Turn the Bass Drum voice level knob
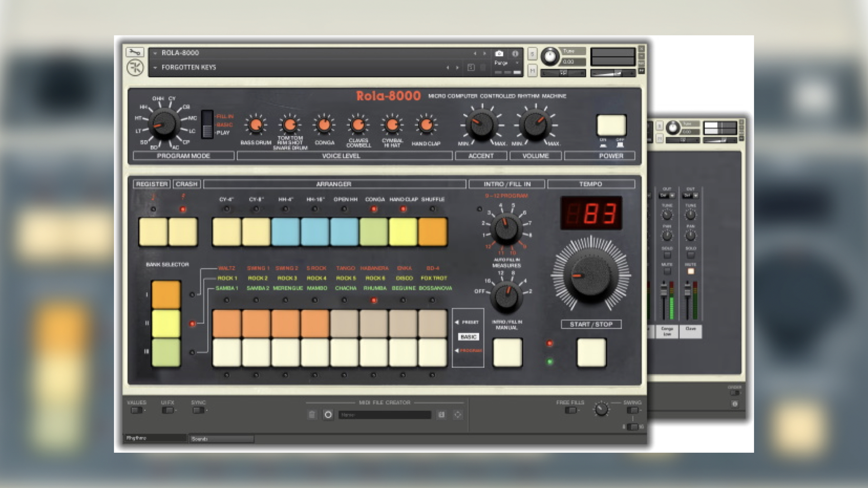This screenshot has height=488, width=868. 255,125
